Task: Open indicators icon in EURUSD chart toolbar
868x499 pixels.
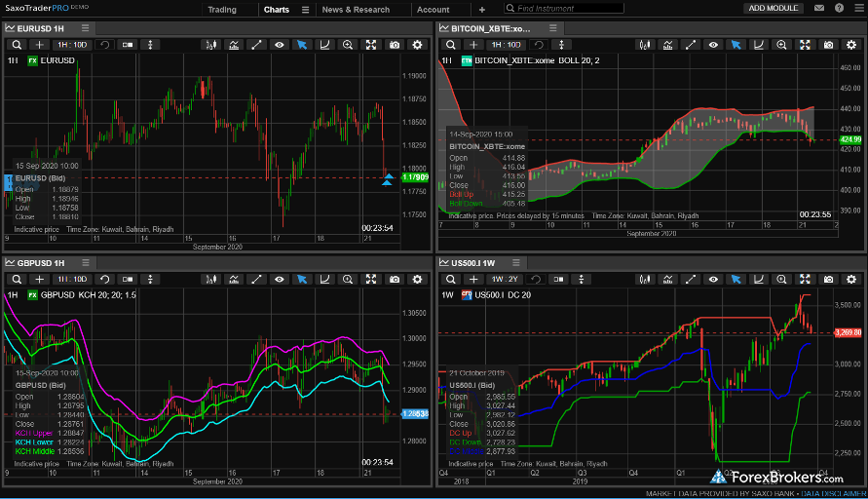Action: pyautogui.click(x=234, y=45)
